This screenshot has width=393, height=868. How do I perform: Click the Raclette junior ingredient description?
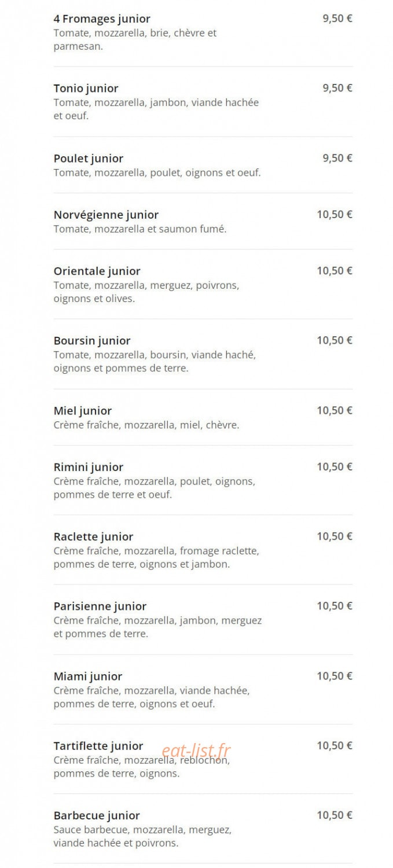click(156, 558)
